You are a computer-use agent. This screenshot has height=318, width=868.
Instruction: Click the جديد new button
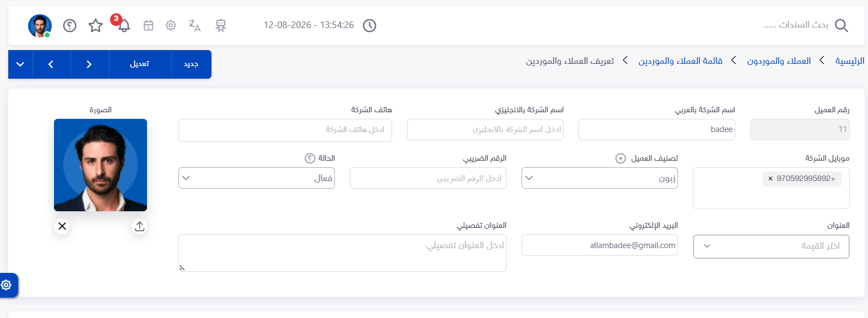click(x=191, y=64)
